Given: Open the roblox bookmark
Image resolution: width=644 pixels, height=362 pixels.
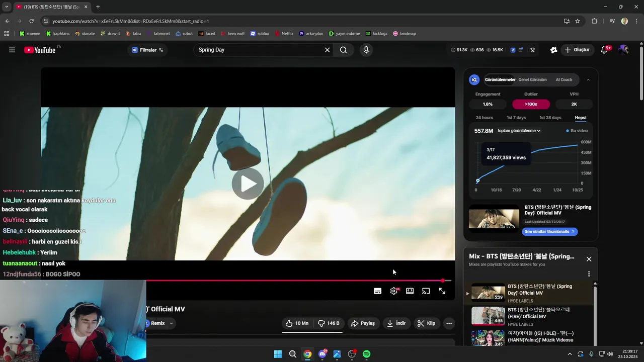Looking at the screenshot, I should (x=260, y=34).
